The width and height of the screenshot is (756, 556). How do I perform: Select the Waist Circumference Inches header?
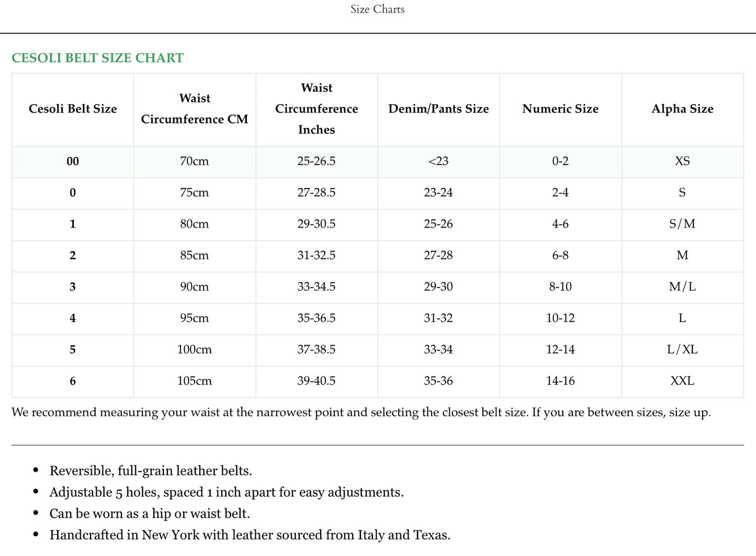[317, 109]
